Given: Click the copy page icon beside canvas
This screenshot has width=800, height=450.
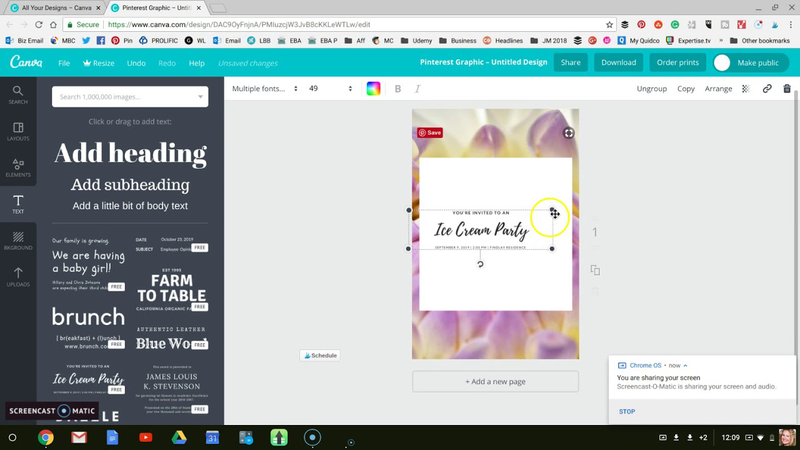Looking at the screenshot, I should pos(595,270).
